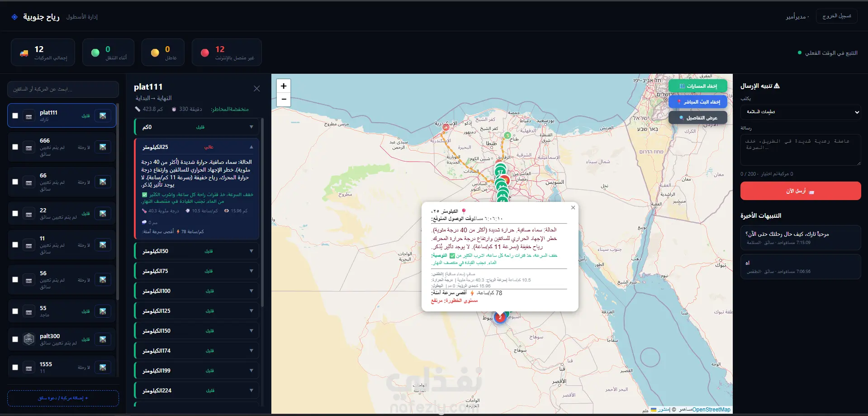Click the red dot in the offline card
This screenshot has width=868, height=416.
click(204, 53)
